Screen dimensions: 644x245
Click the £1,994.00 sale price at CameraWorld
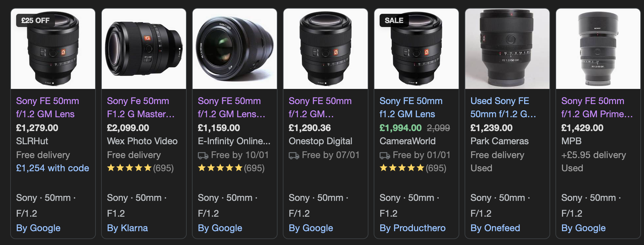tap(400, 128)
